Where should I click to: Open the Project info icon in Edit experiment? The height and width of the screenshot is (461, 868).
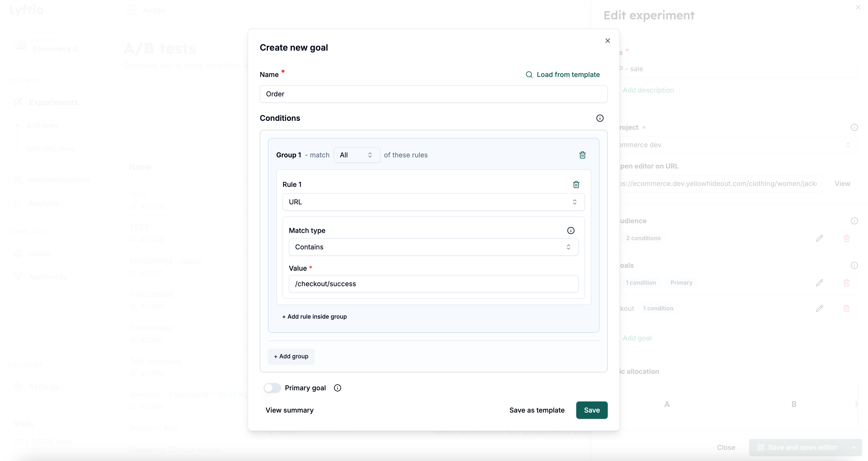tap(854, 127)
